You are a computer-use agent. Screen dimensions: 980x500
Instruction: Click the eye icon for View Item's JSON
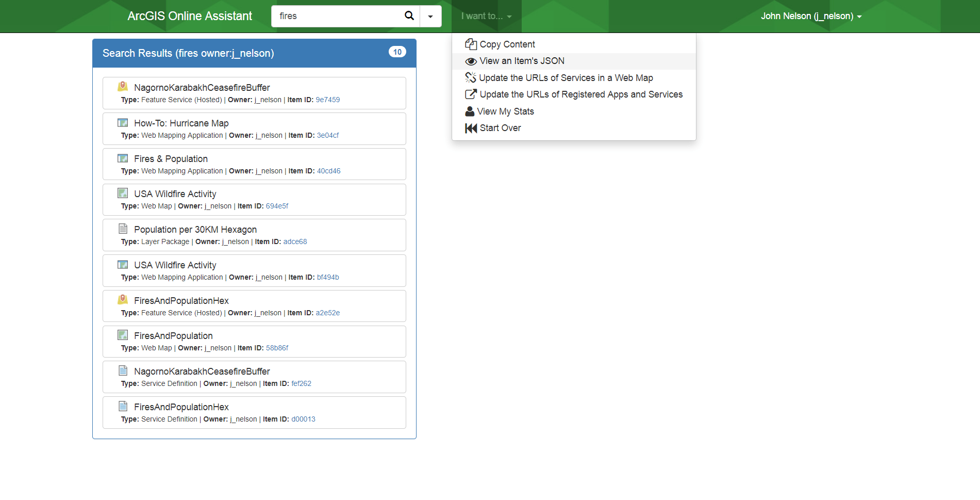[x=471, y=61]
